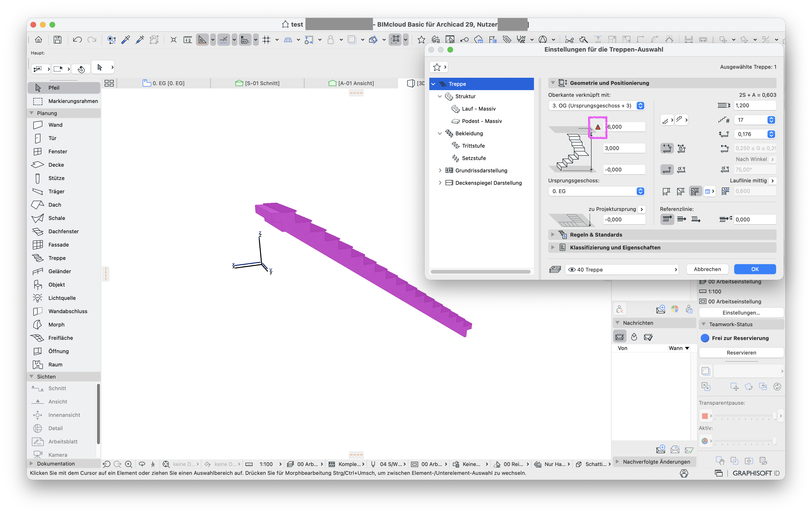This screenshot has height=515, width=812.
Task: Switch to the S-01 Schnitt tab
Action: coord(257,83)
